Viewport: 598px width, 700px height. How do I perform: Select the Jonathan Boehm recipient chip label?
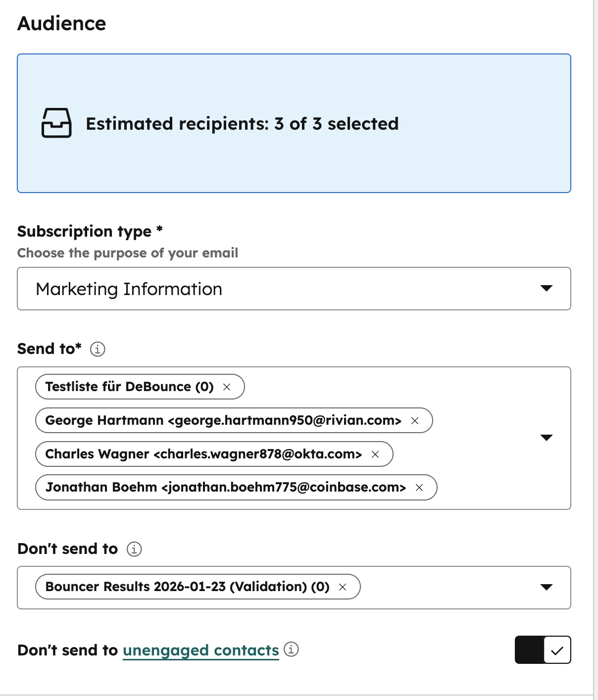tap(225, 487)
